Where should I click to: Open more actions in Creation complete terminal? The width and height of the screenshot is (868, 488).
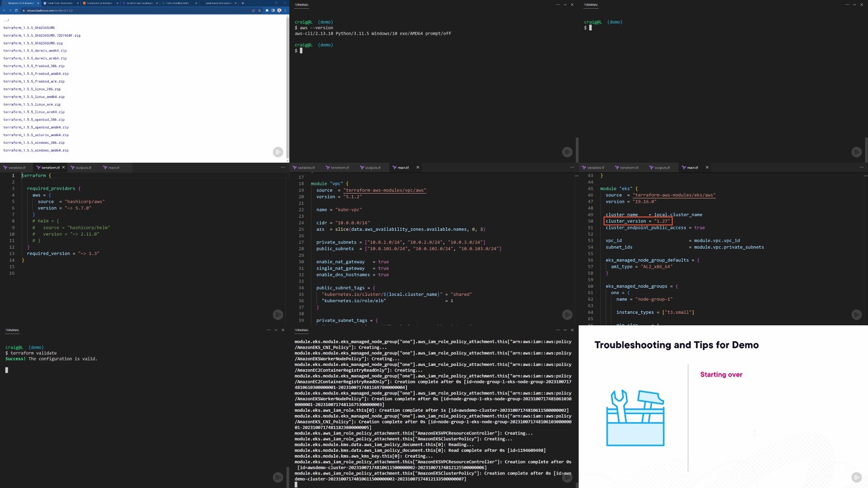[x=558, y=330]
